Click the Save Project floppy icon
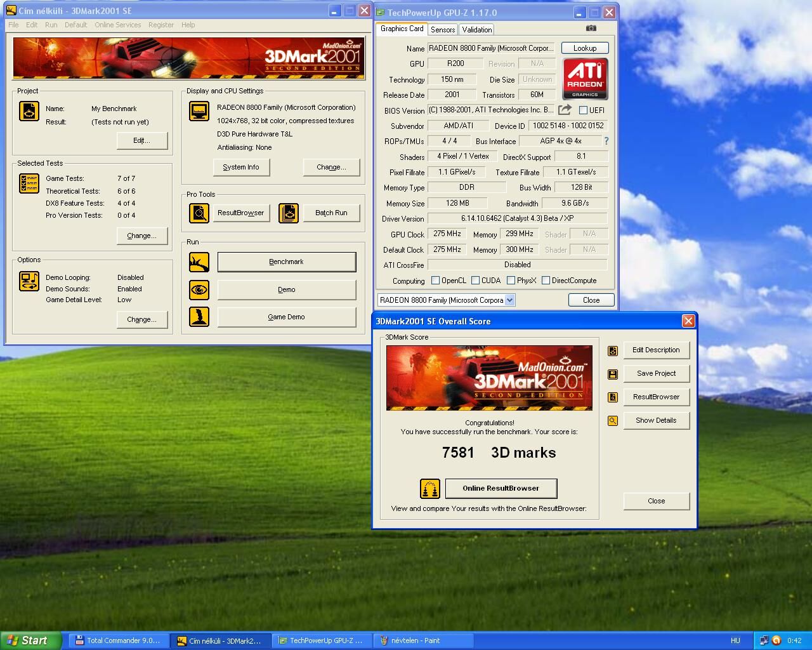 point(613,374)
